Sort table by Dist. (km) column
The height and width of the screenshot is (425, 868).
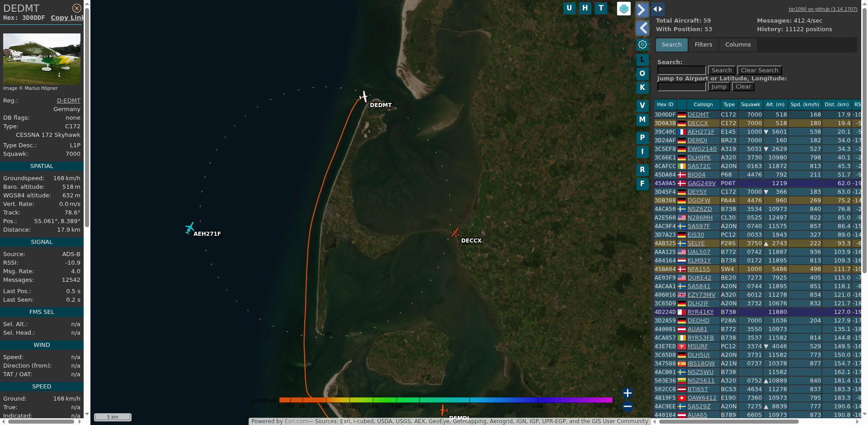[836, 104]
